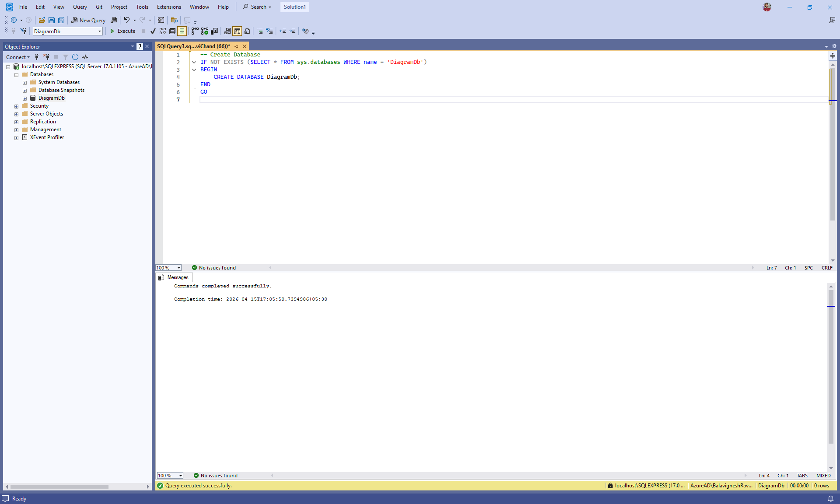Screen dimensions: 840x504
Task: Click the Undo arrow icon
Action: (127, 20)
